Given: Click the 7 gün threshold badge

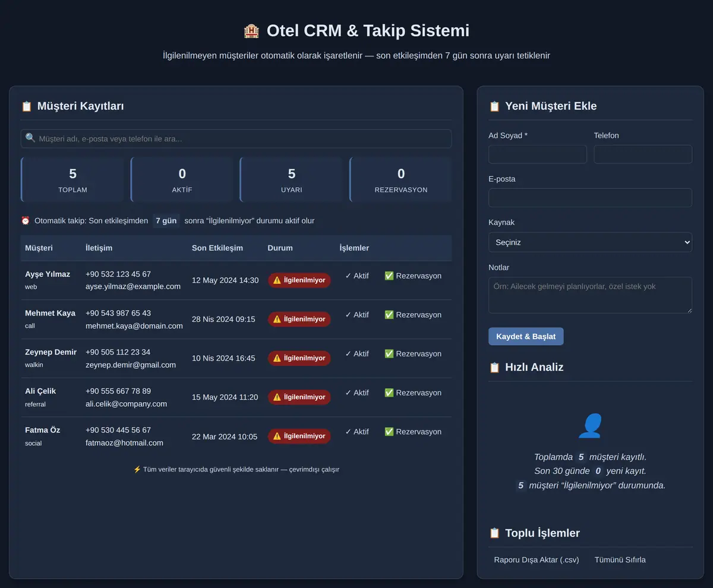Looking at the screenshot, I should click(x=166, y=221).
